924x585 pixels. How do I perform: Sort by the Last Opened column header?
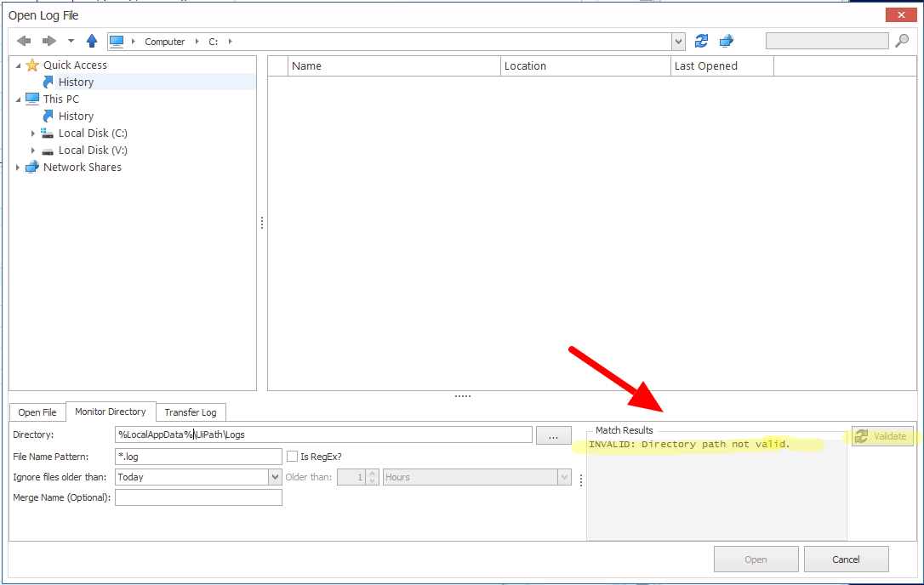(722, 66)
